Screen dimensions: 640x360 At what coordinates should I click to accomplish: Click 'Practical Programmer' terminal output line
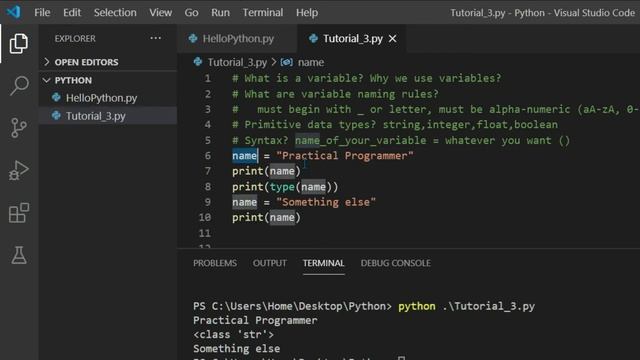coord(255,320)
